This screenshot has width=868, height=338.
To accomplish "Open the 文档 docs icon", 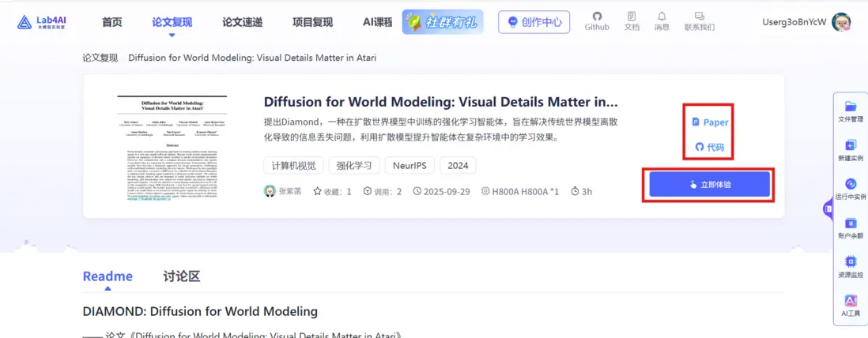I will click(x=632, y=21).
